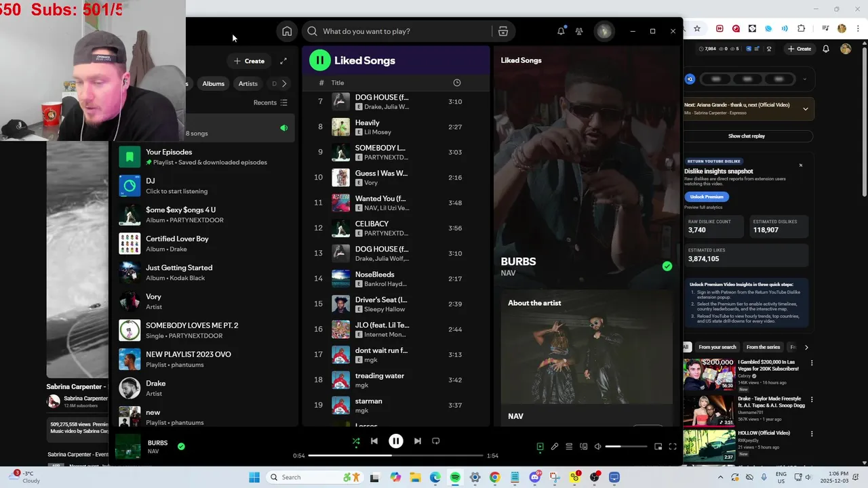
Task: Toggle the Now Playing view icon
Action: [x=540, y=447]
